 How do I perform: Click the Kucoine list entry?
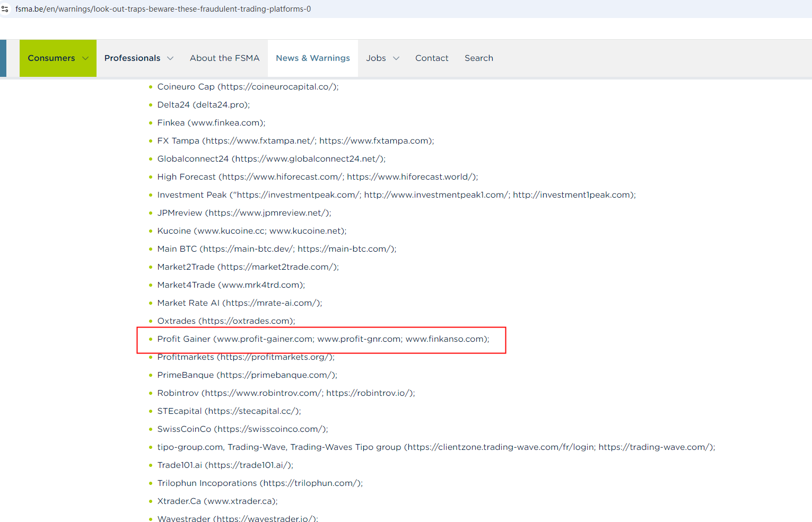251,231
